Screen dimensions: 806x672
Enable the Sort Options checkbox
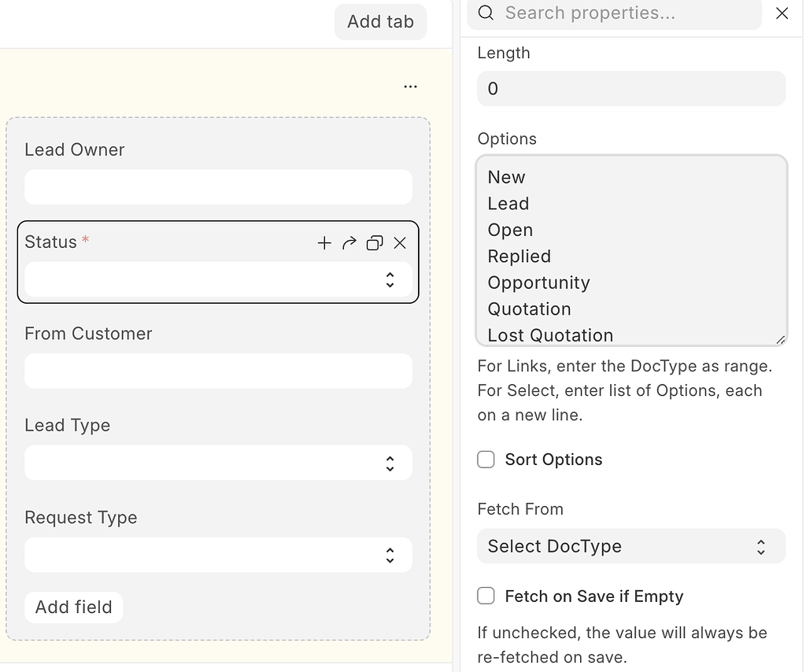click(486, 459)
